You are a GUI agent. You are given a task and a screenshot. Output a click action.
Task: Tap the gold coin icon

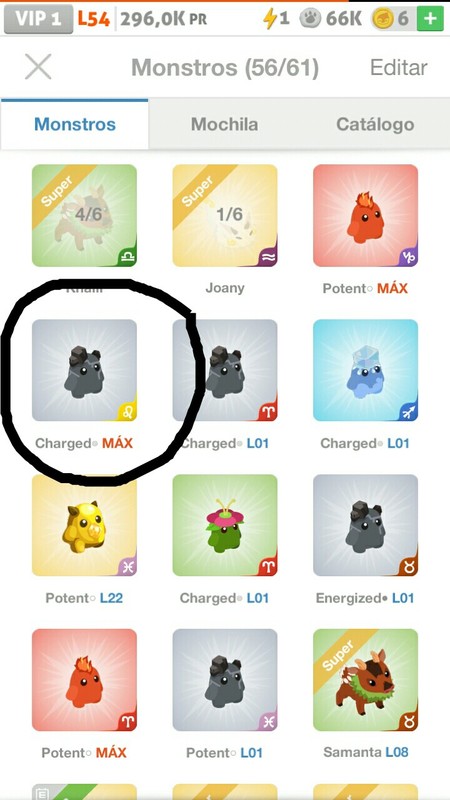tap(382, 19)
